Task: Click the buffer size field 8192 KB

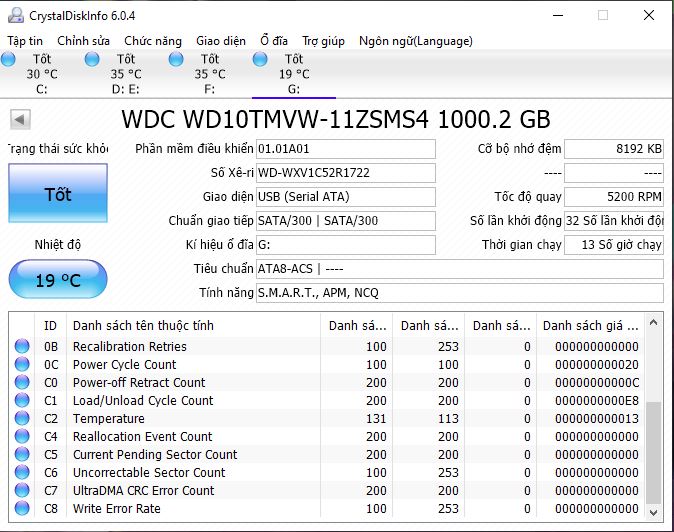Action: (x=614, y=149)
